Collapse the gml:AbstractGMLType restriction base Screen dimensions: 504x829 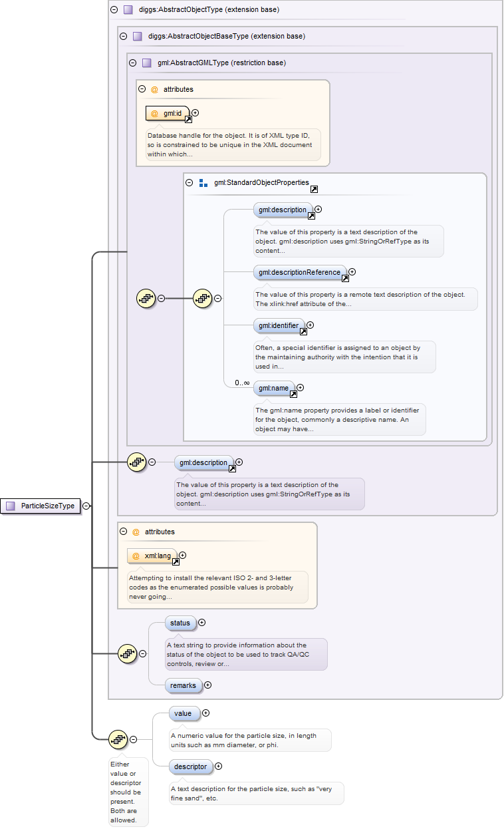click(133, 63)
